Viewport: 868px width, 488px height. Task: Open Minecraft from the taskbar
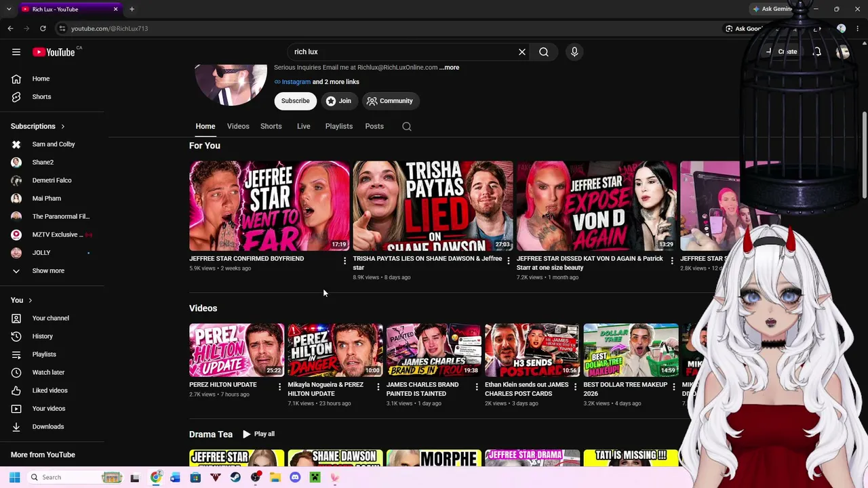(x=315, y=477)
